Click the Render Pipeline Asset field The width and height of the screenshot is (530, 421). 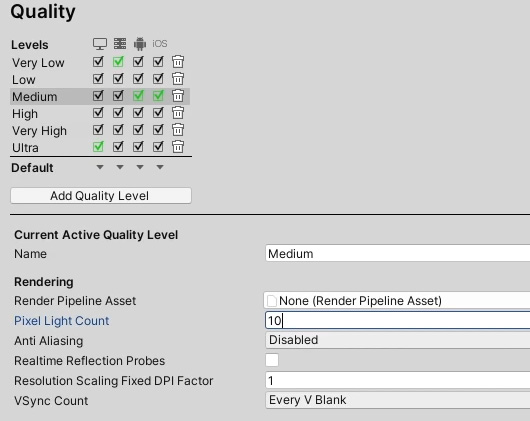[397, 300]
